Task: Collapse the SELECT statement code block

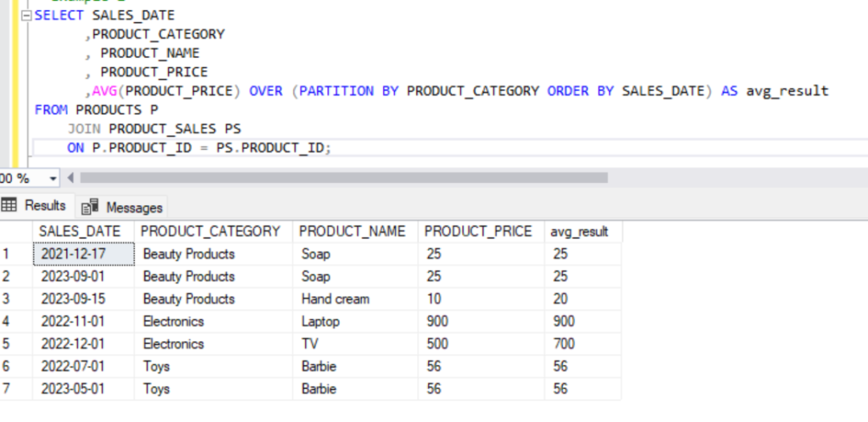Action: coord(27,16)
